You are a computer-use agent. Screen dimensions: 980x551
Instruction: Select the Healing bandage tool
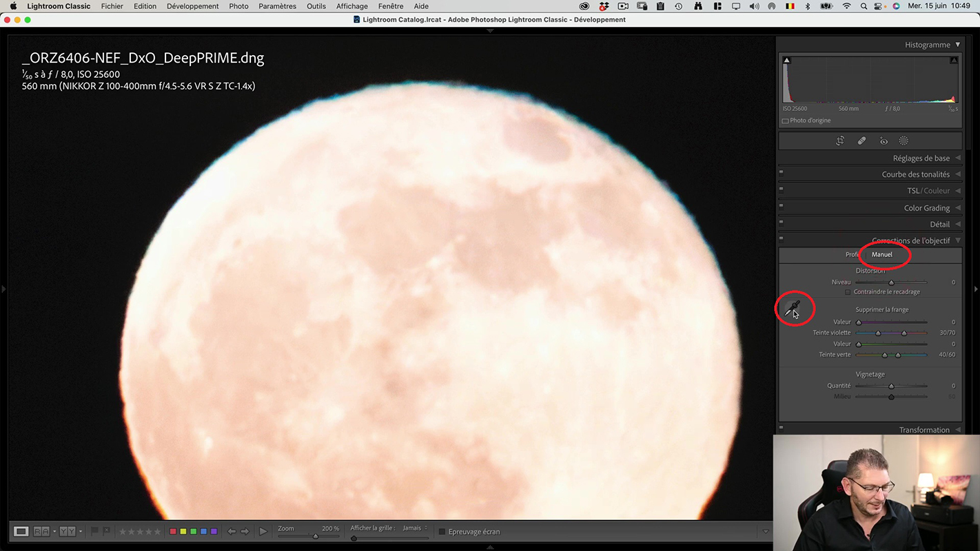pyautogui.click(x=861, y=141)
